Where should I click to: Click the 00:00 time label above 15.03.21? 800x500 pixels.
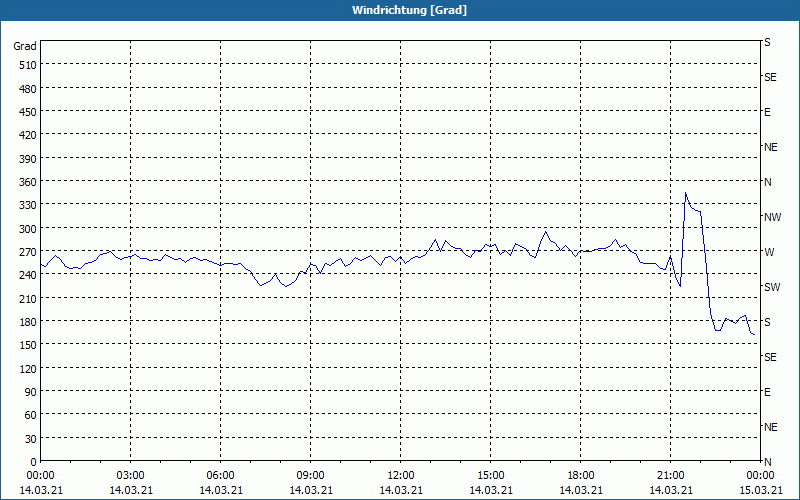tap(760, 476)
